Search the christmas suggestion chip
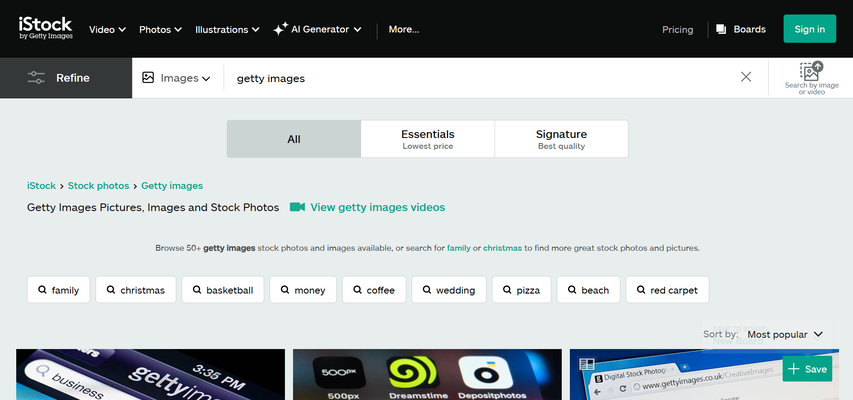This screenshot has width=853, height=400. [x=136, y=290]
